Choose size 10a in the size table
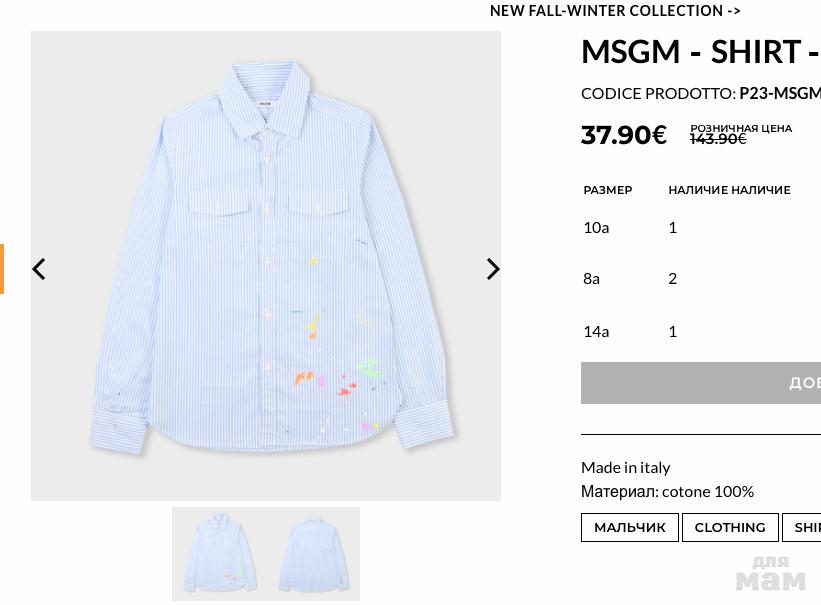The width and height of the screenshot is (821, 605). 596,227
